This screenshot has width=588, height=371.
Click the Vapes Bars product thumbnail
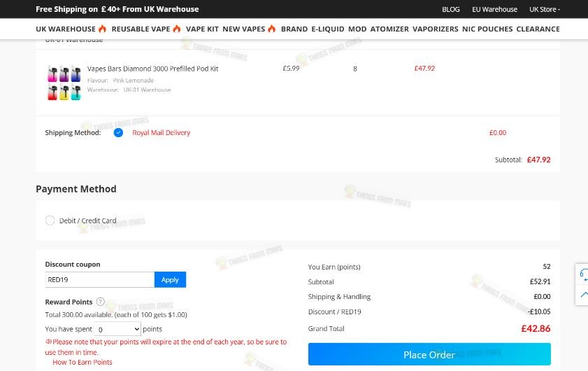(64, 83)
